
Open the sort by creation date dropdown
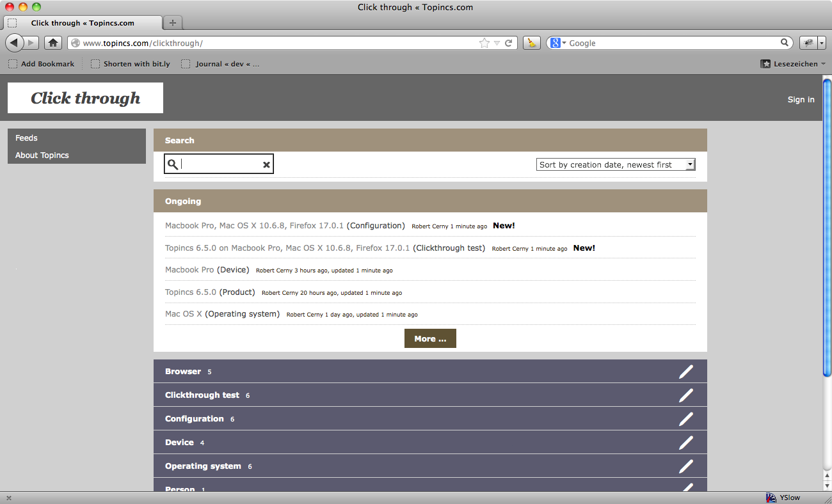615,164
